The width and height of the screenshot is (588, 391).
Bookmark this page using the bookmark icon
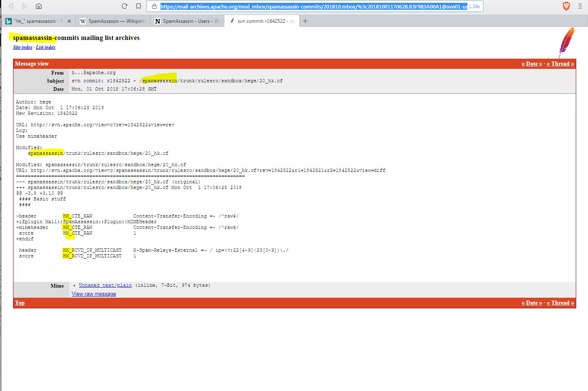click(x=138, y=6)
